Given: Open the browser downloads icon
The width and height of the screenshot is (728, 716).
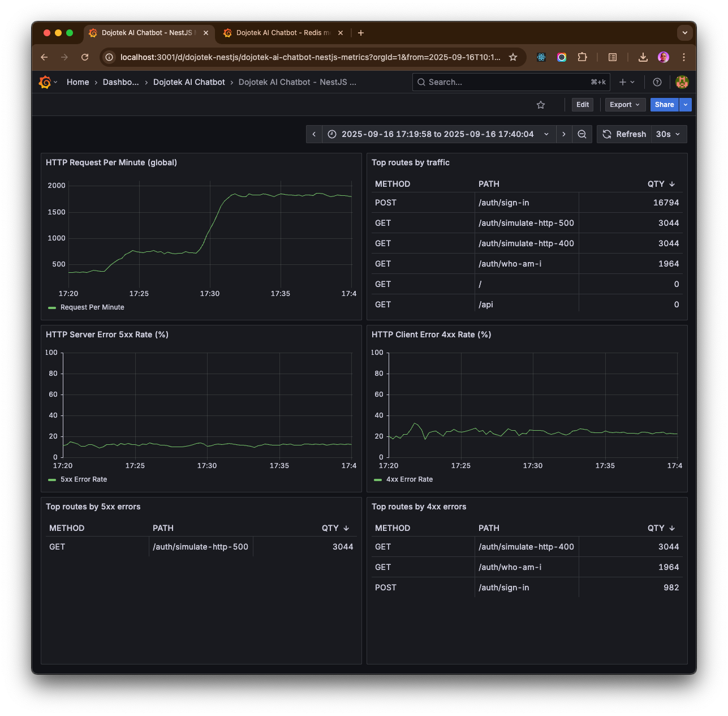Looking at the screenshot, I should [643, 57].
